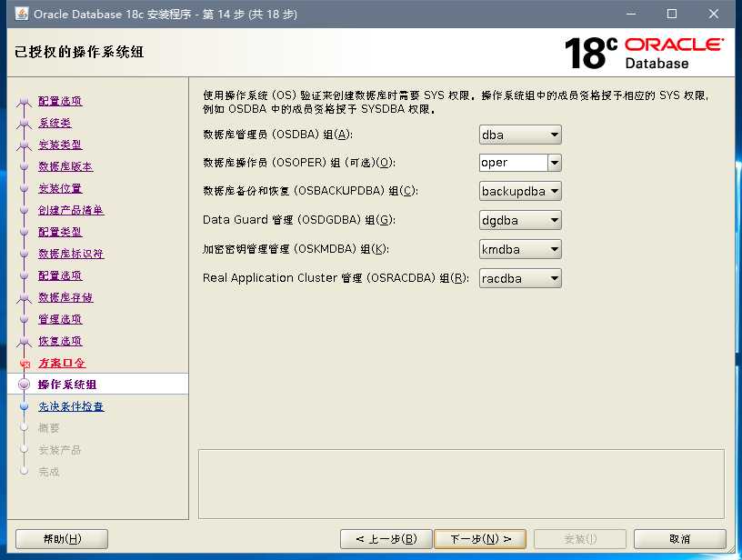742x560 pixels.
Task: Expand the OSDGDBA dropdown showing dgdba
Action: [520, 220]
